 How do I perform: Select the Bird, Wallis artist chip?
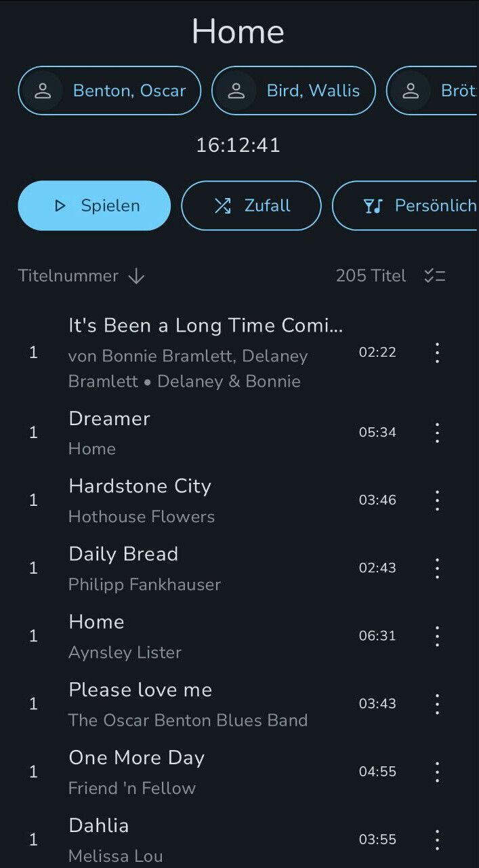(293, 90)
